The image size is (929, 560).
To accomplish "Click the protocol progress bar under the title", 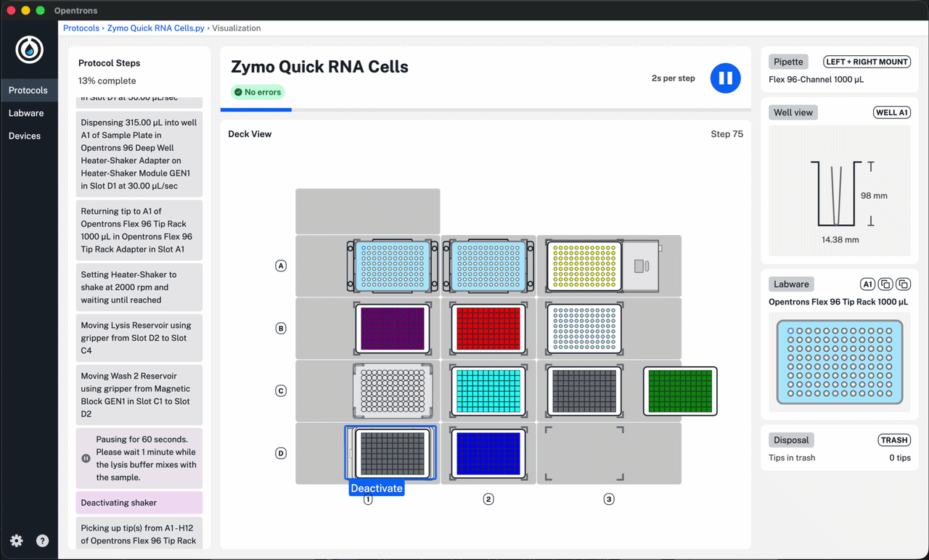I will tap(486, 110).
